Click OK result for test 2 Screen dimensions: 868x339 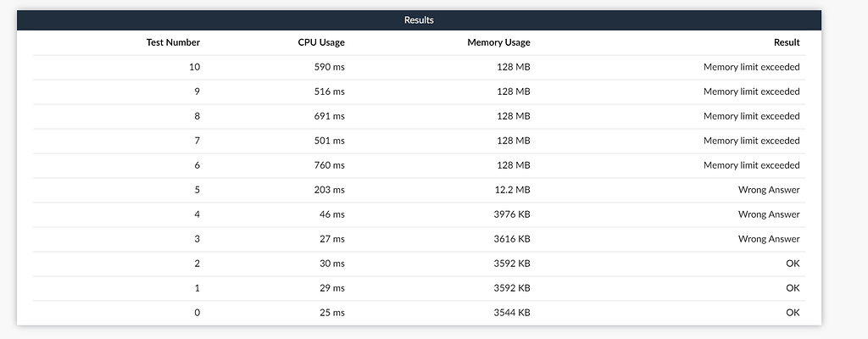coord(793,263)
